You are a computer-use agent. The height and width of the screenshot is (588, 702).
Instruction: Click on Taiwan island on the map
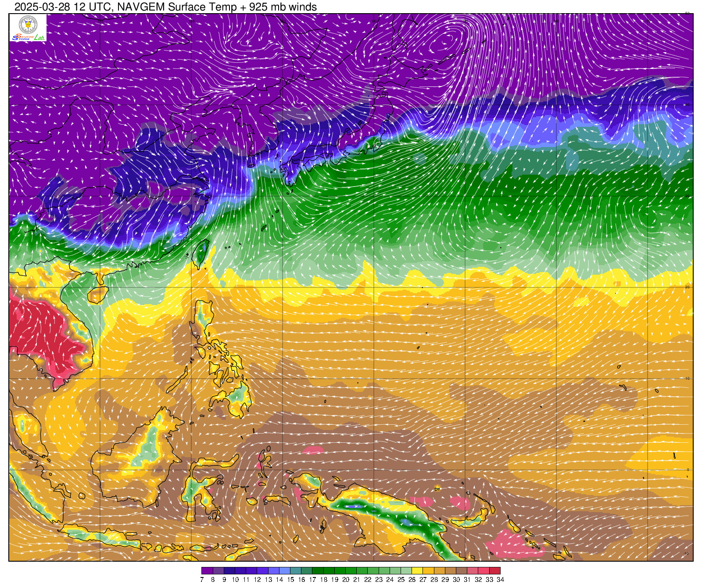pyautogui.click(x=201, y=253)
